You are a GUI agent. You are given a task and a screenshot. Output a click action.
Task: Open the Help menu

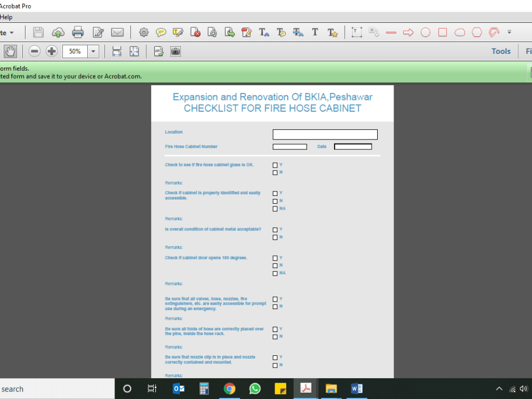6,17
